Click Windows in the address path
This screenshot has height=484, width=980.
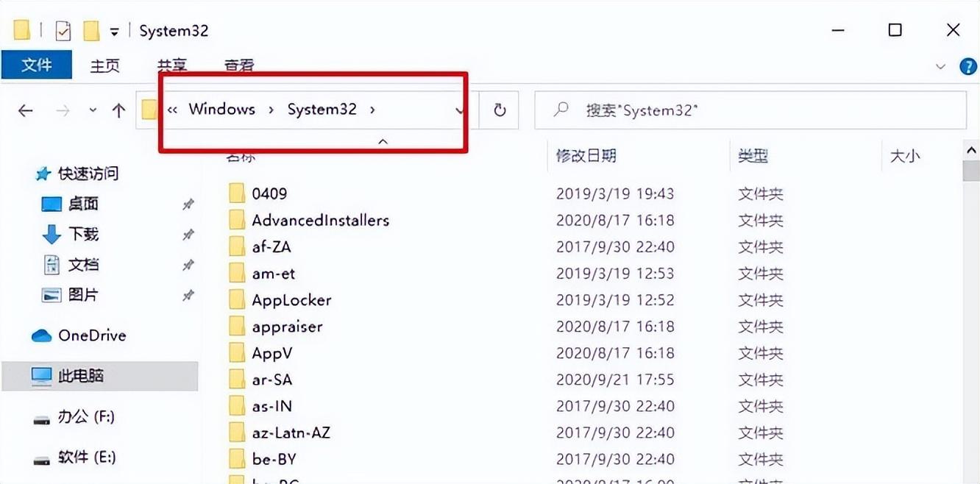tap(221, 109)
